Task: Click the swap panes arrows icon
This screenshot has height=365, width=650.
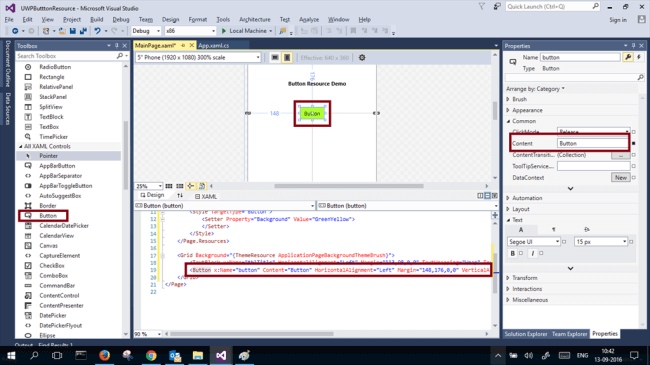Action: pos(180,195)
